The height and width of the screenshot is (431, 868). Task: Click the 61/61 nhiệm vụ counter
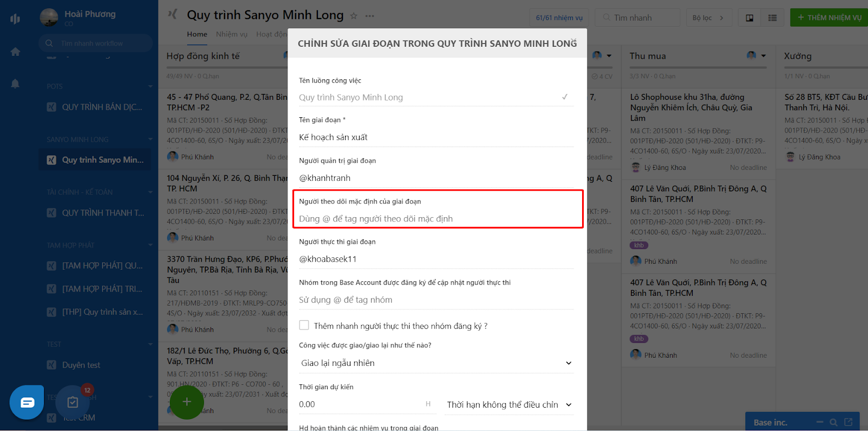pyautogui.click(x=559, y=18)
